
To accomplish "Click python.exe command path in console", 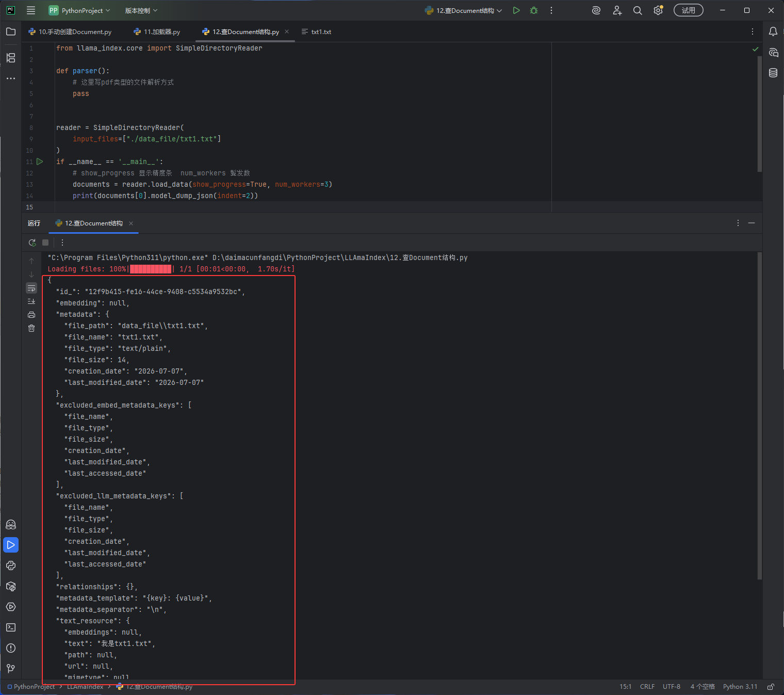I will (128, 257).
